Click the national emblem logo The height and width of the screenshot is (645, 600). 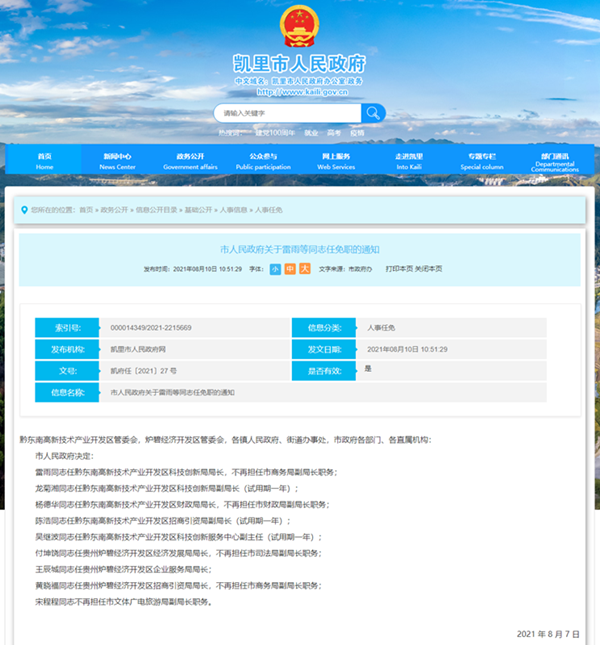[299, 27]
